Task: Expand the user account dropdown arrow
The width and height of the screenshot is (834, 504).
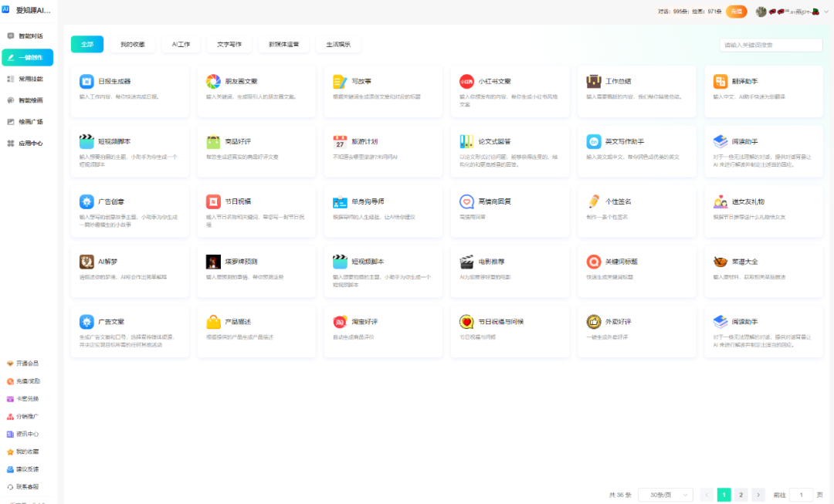Action: coord(826,11)
